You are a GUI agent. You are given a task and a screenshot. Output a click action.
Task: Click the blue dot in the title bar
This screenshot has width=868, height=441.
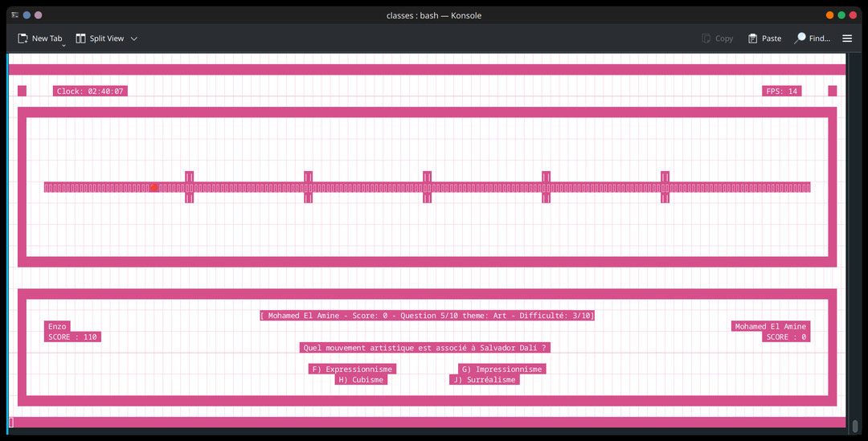(x=27, y=15)
